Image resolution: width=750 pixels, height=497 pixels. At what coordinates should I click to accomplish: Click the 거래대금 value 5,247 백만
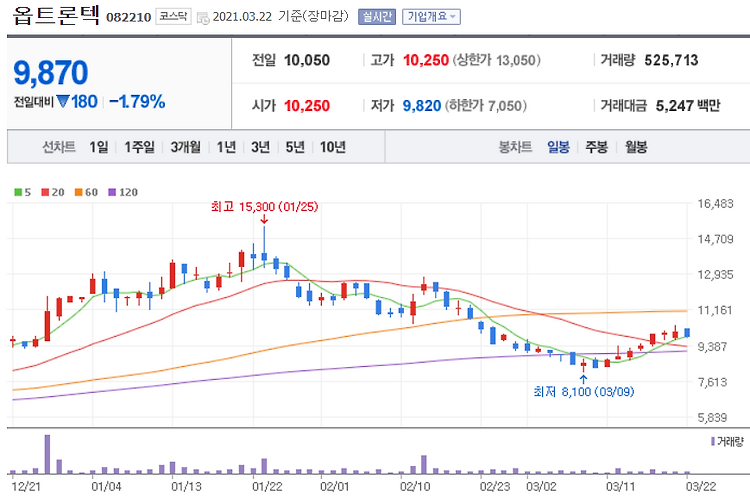(688, 106)
